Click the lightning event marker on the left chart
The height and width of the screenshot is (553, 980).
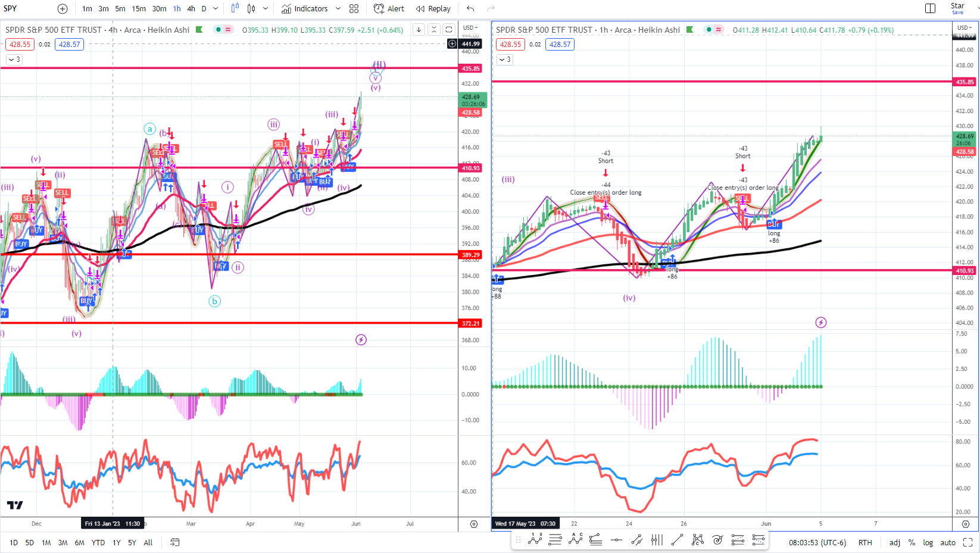tap(361, 340)
